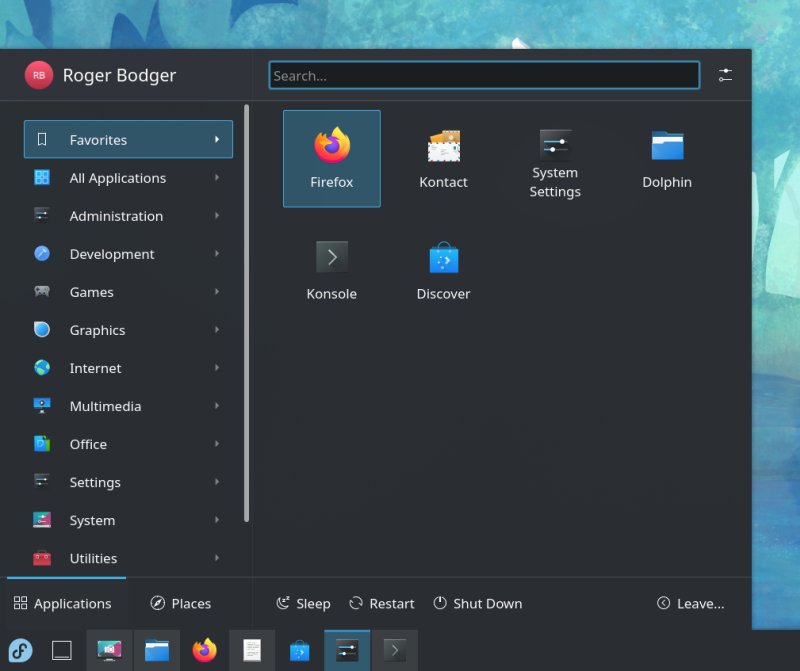Viewport: 800px width, 671px height.
Task: Open Kontact from the Favorites grid
Action: [443, 155]
